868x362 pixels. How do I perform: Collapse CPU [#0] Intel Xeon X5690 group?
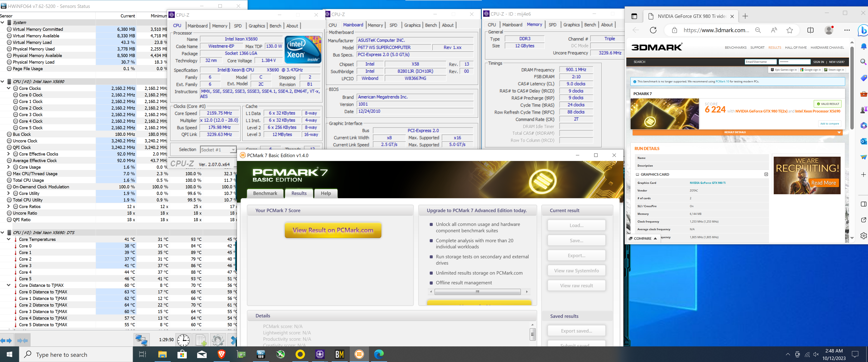coord(3,82)
